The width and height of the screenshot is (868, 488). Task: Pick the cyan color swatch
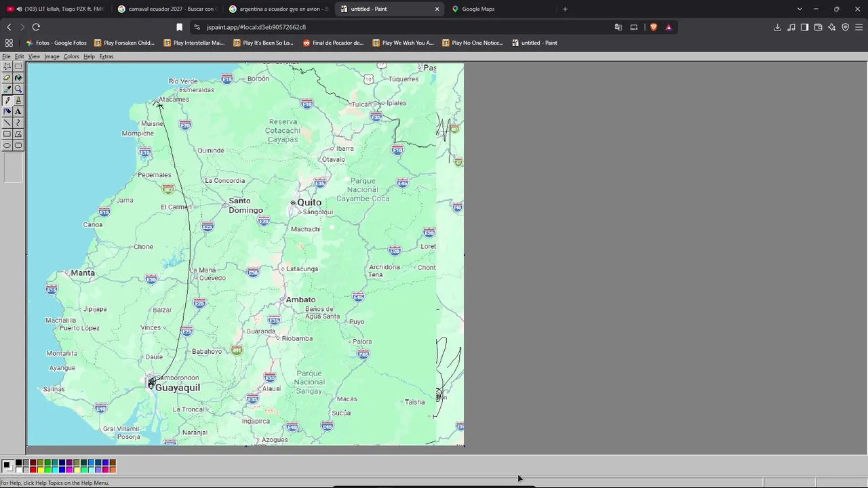[x=55, y=470]
